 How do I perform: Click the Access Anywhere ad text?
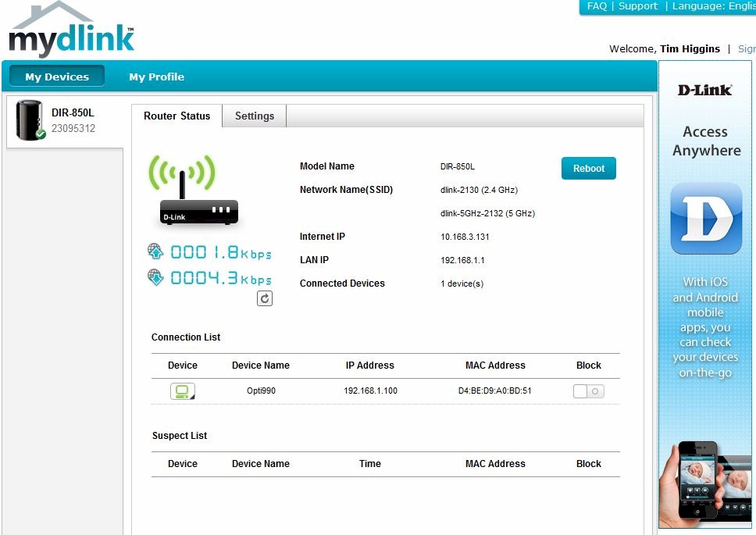[x=706, y=141]
